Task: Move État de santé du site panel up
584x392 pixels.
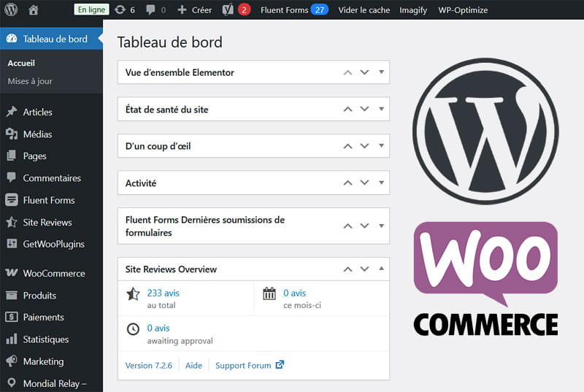Action: pyautogui.click(x=348, y=109)
